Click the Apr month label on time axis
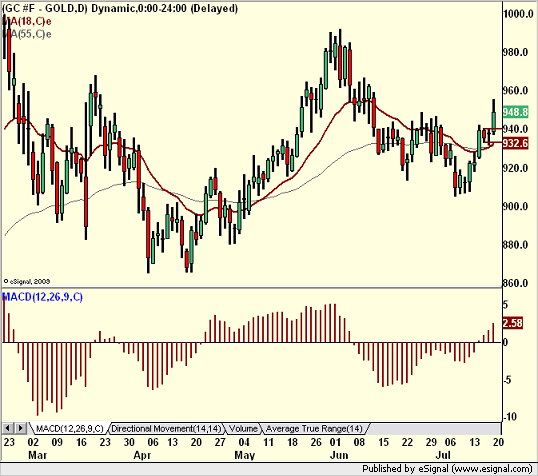Viewport: 538px width, 476px height. tap(142, 455)
